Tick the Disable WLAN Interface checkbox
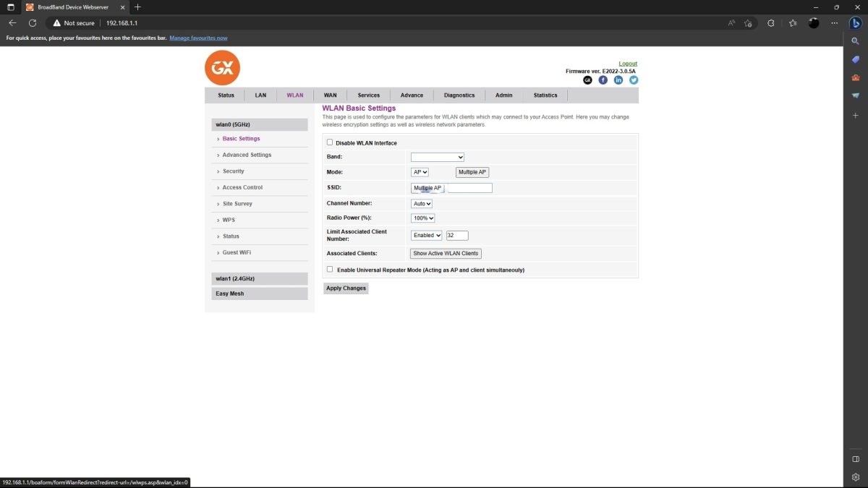868x488 pixels. pos(331,142)
